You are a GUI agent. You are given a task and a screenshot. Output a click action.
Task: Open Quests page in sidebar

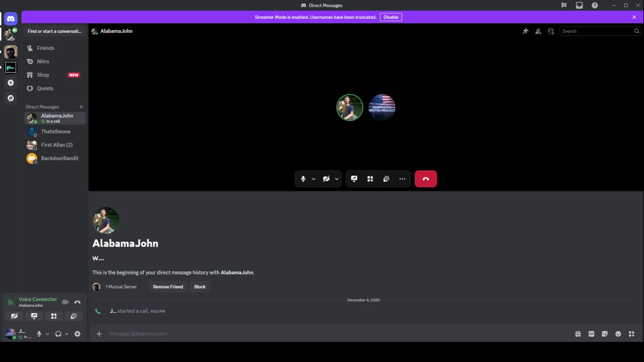pyautogui.click(x=55, y=88)
